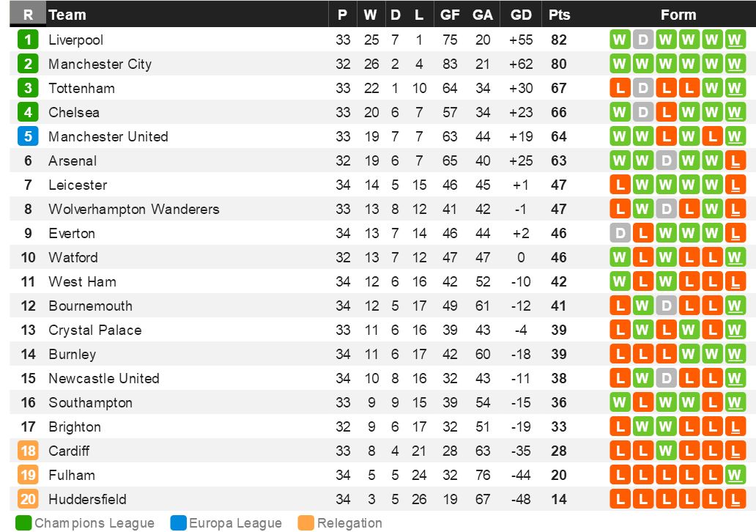The height and width of the screenshot is (532, 756).
Task: Click the green Champions League legend swatch
Action: click(x=23, y=522)
